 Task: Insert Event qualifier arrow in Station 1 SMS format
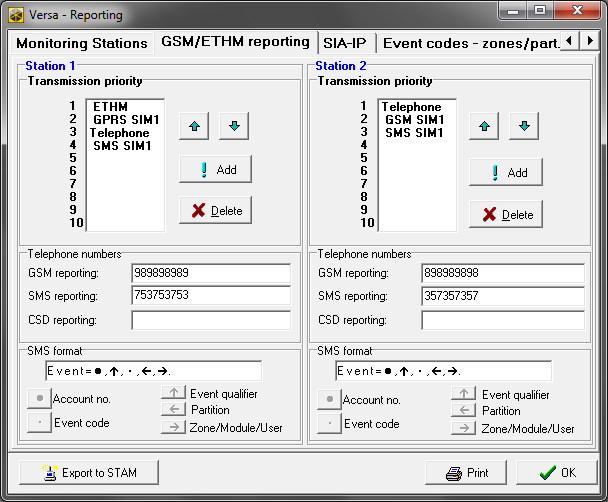click(174, 393)
